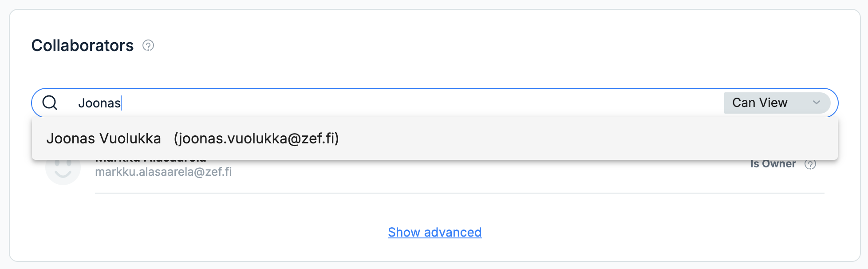This screenshot has width=868, height=269.
Task: Open the Can View permission dropdown
Action: (777, 103)
